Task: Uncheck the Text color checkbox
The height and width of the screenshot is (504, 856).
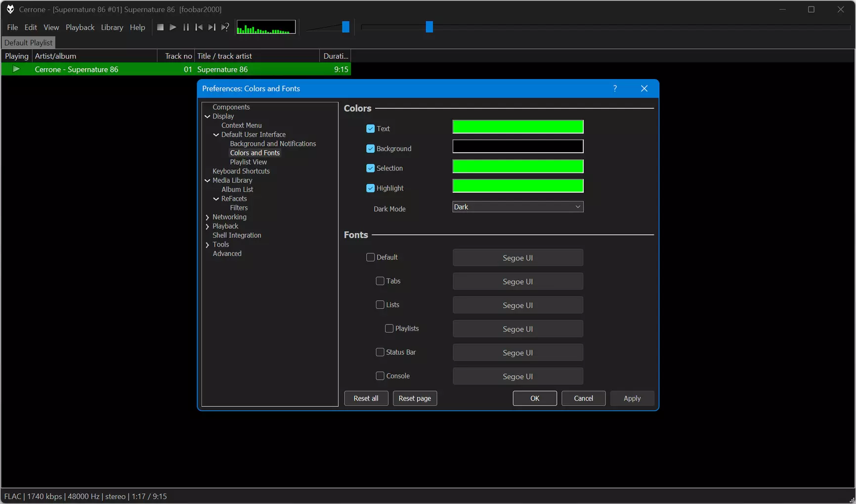Action: (x=370, y=128)
